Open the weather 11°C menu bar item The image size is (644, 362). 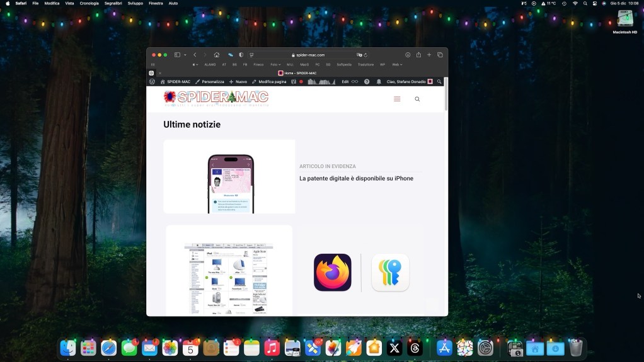tap(548, 3)
